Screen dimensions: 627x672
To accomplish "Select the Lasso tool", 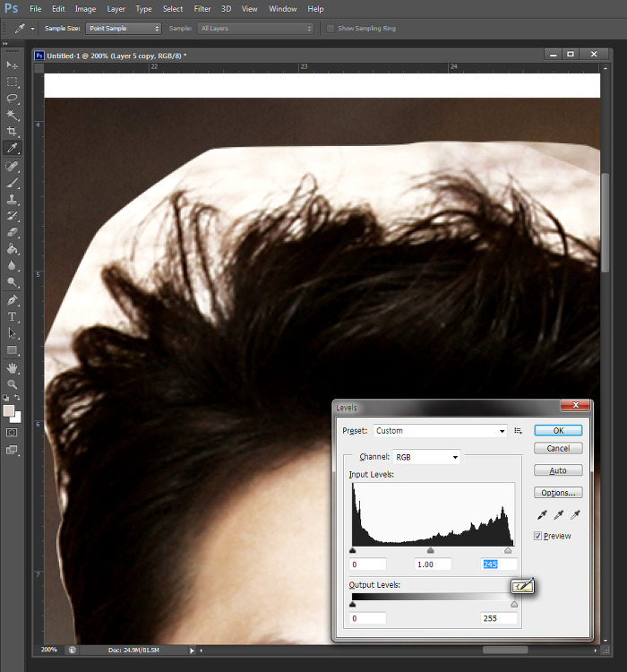I will point(13,98).
